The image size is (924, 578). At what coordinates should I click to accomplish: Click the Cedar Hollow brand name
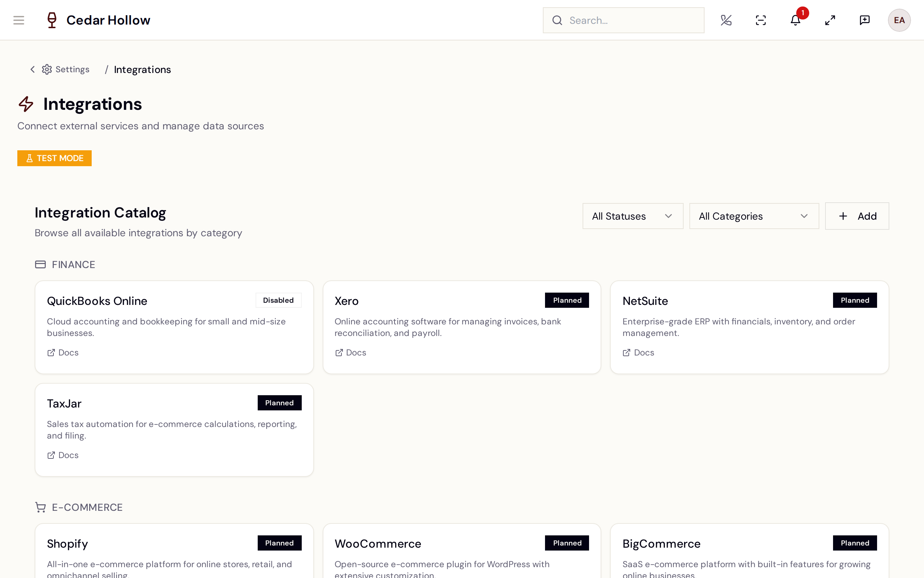tap(108, 20)
